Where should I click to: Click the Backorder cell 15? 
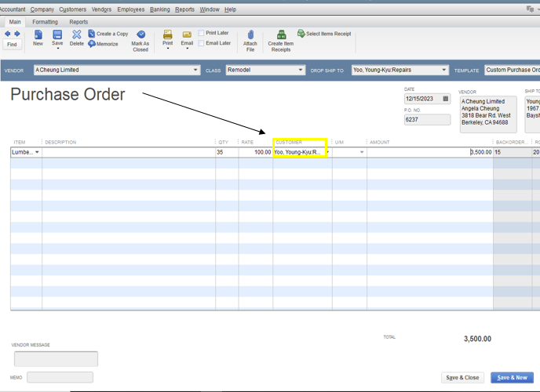513,152
